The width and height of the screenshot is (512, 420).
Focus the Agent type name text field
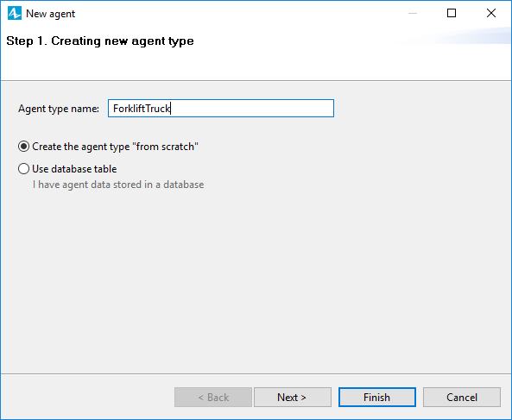(x=221, y=109)
